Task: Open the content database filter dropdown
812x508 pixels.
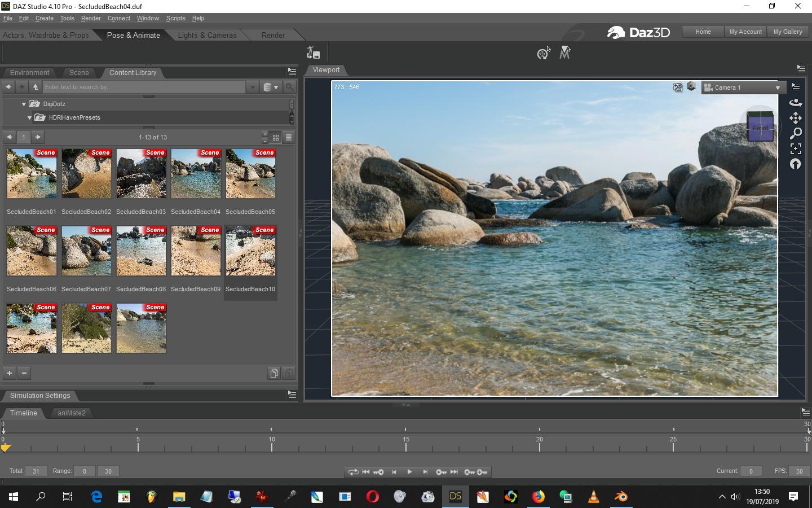Action: click(x=271, y=87)
